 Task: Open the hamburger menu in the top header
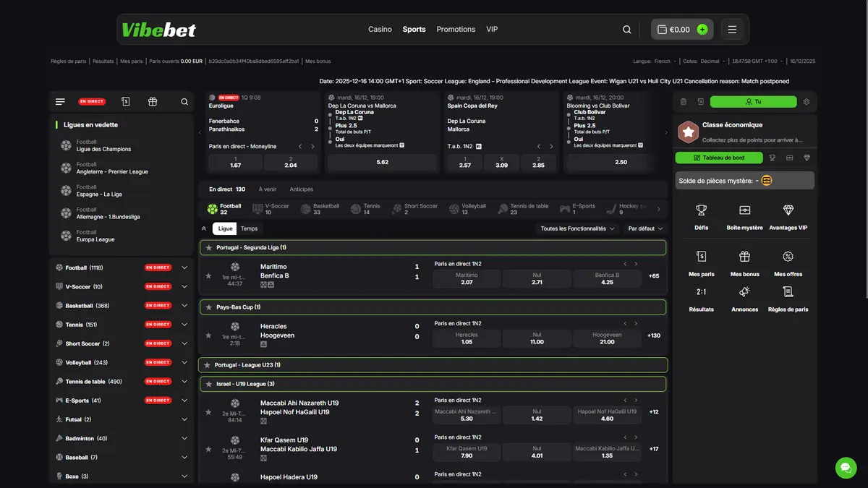click(732, 30)
